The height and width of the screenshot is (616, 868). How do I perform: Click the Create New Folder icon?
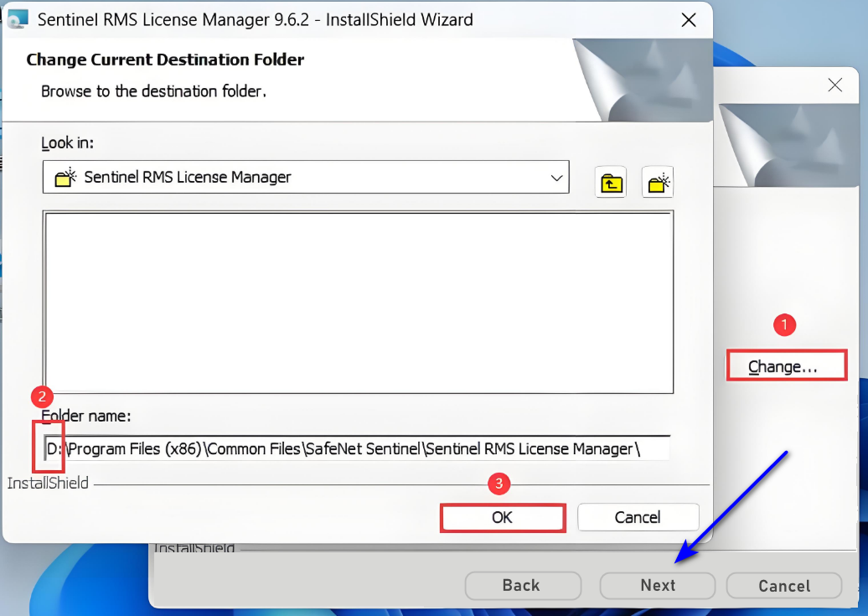click(658, 182)
